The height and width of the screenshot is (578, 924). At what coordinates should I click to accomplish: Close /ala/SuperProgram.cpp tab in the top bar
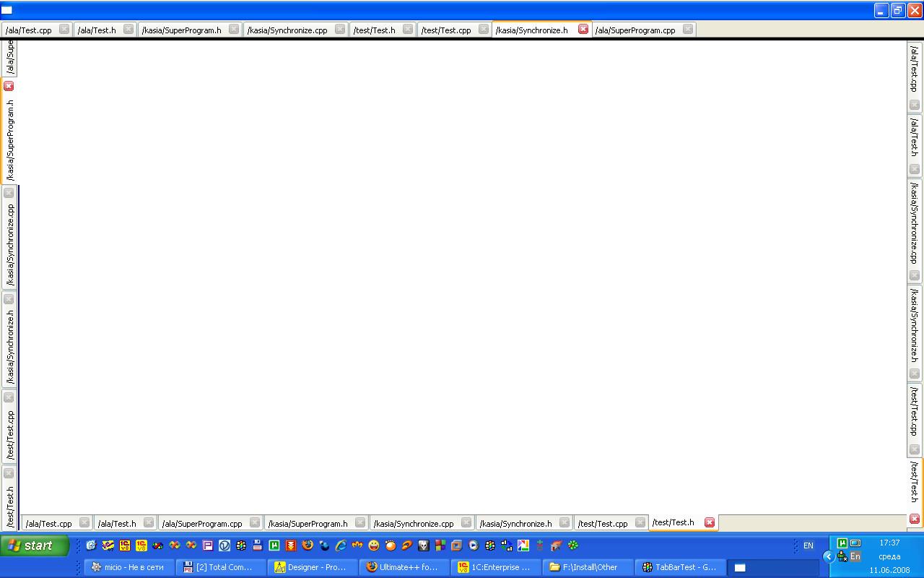688,30
